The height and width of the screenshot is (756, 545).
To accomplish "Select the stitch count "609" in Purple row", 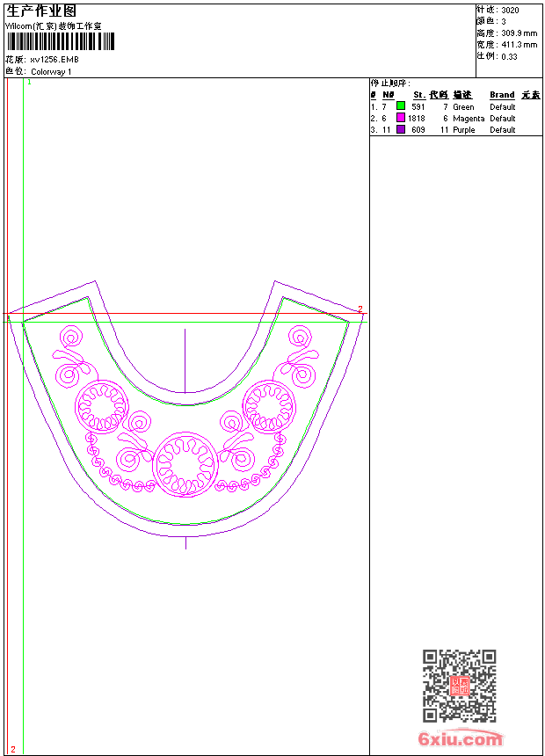I will pos(418,130).
